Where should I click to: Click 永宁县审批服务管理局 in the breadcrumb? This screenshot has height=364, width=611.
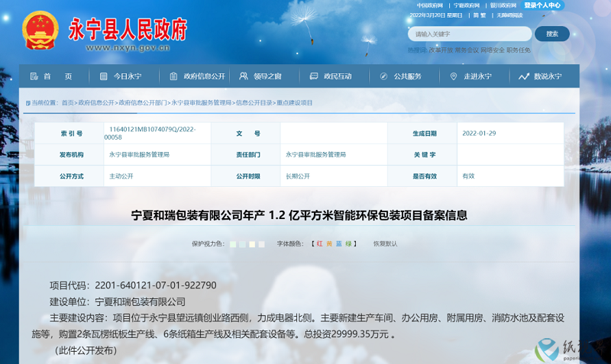click(x=202, y=103)
